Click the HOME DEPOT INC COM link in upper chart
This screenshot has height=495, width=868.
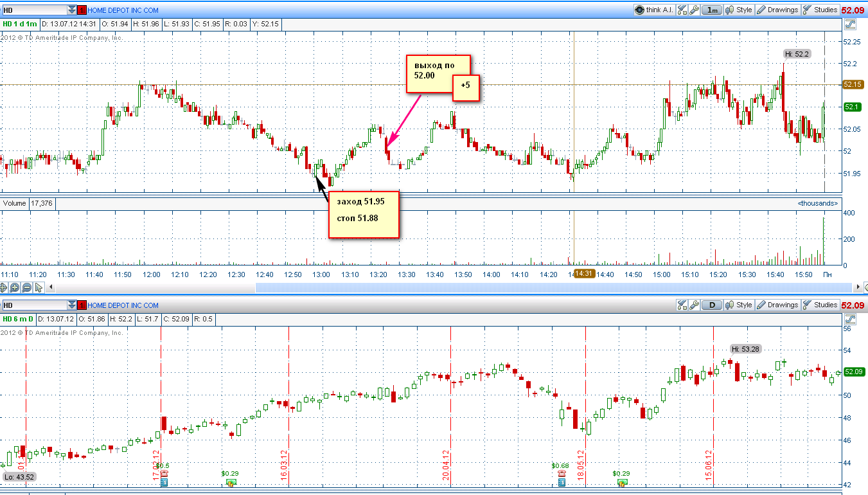tap(123, 10)
